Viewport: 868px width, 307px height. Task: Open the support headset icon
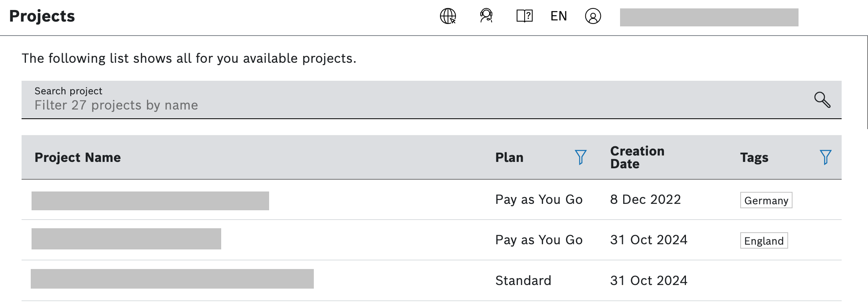coord(486,16)
